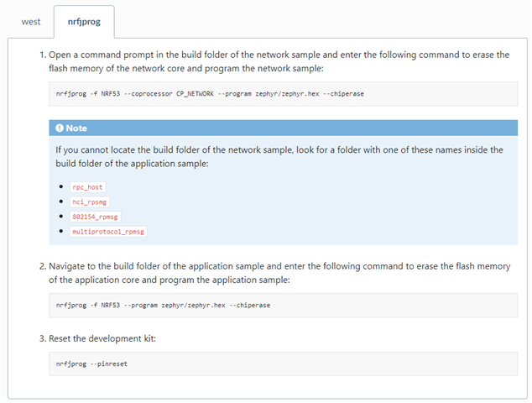Click the application core program command block
This screenshot has width=532, height=403.
(x=284, y=306)
